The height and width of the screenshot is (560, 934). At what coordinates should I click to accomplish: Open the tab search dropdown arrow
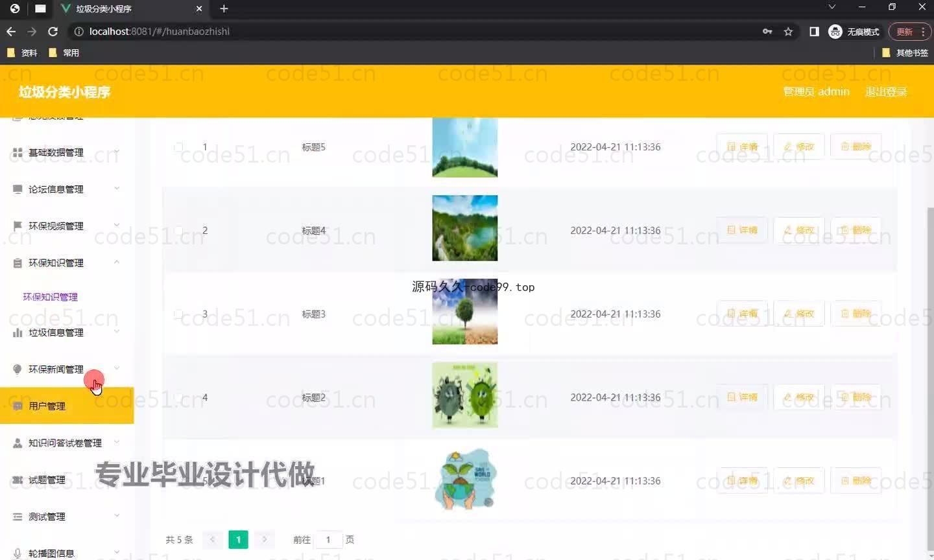pos(832,7)
